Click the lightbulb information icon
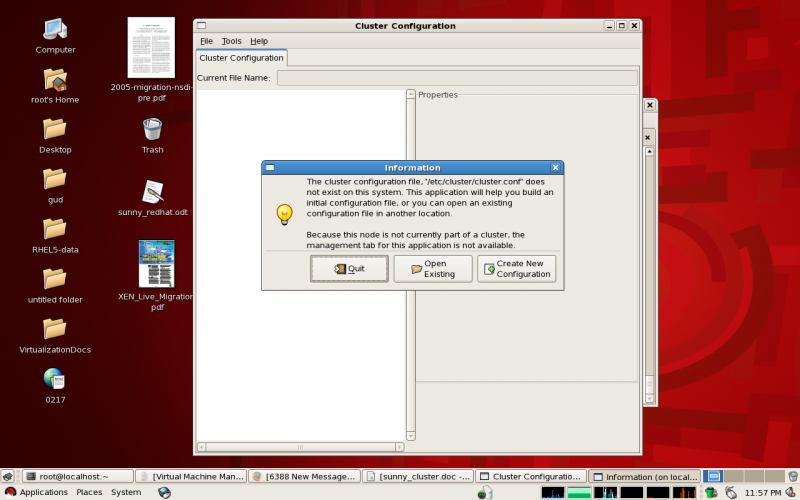Viewport: 800px width, 500px height. (x=284, y=214)
